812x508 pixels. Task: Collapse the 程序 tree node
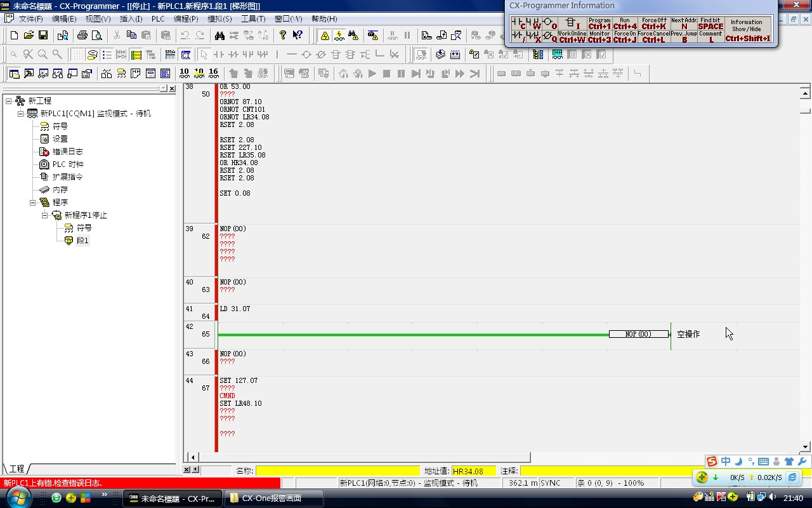click(33, 203)
